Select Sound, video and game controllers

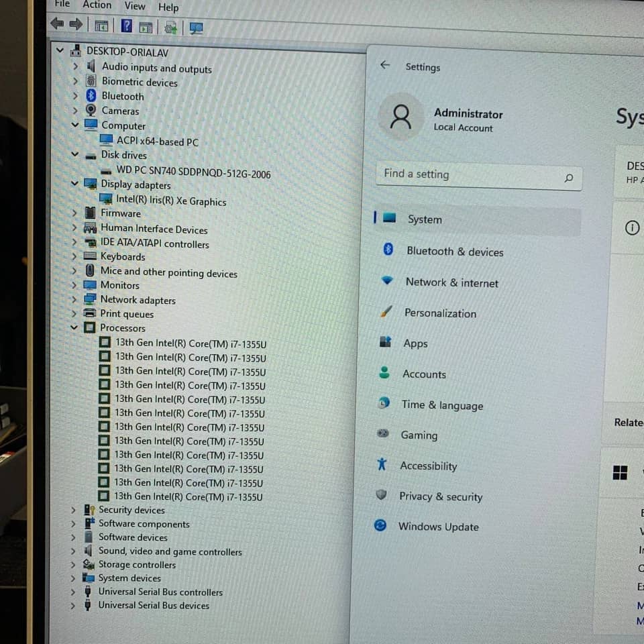coord(170,551)
